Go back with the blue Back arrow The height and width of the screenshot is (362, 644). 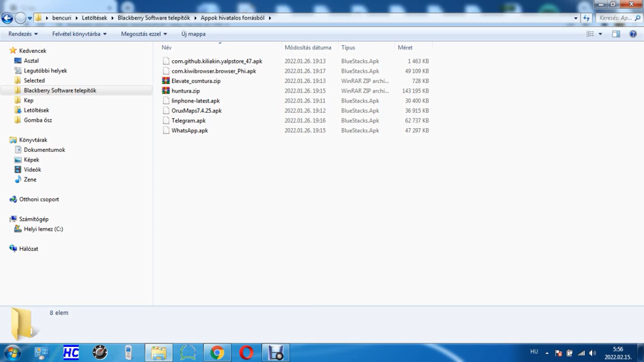pyautogui.click(x=7, y=18)
